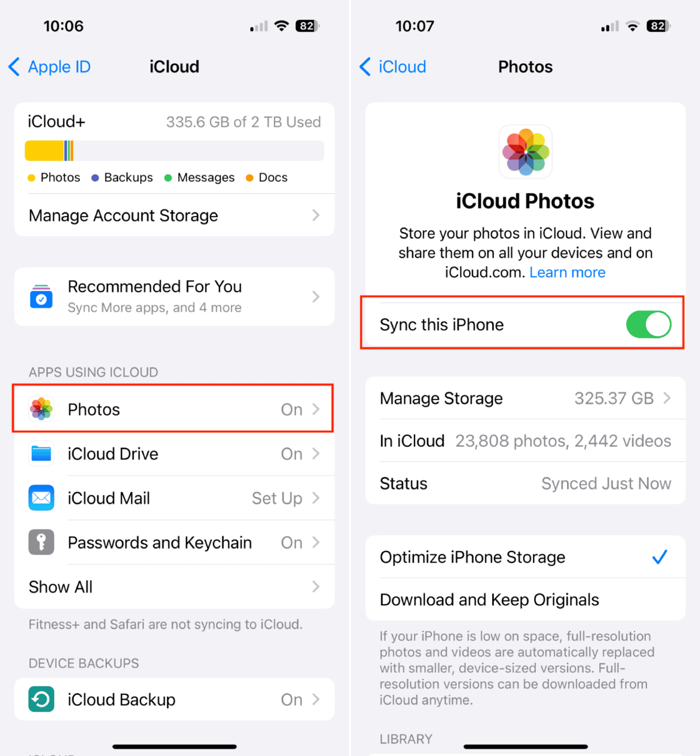
Task: Tap the iCloud Drive folder icon
Action: tap(41, 454)
